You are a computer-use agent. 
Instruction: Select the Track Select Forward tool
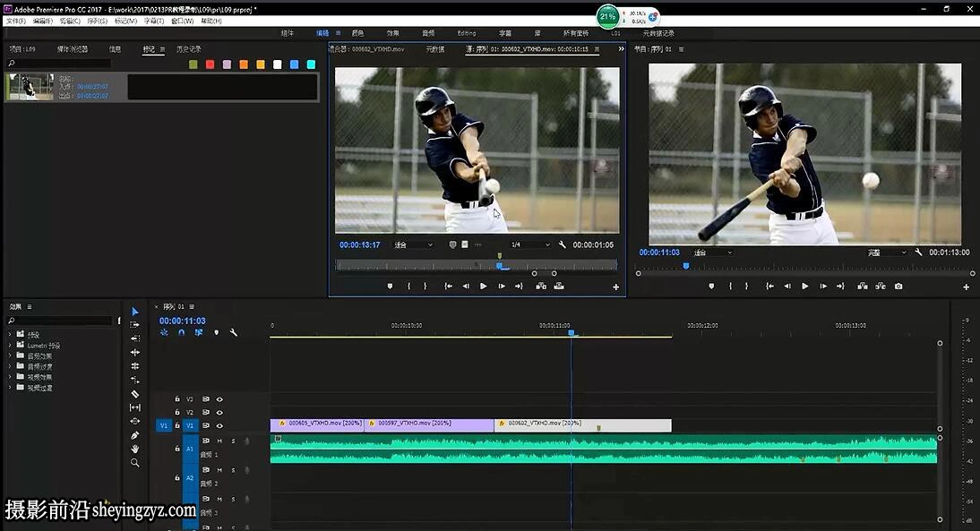[135, 325]
